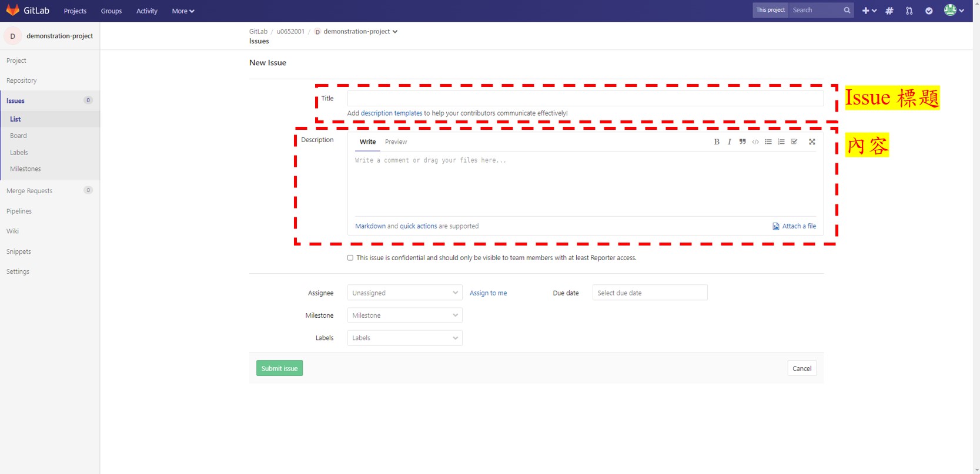Click the attach file paperclip icon
Screen dimensions: 980x474
click(x=775, y=226)
